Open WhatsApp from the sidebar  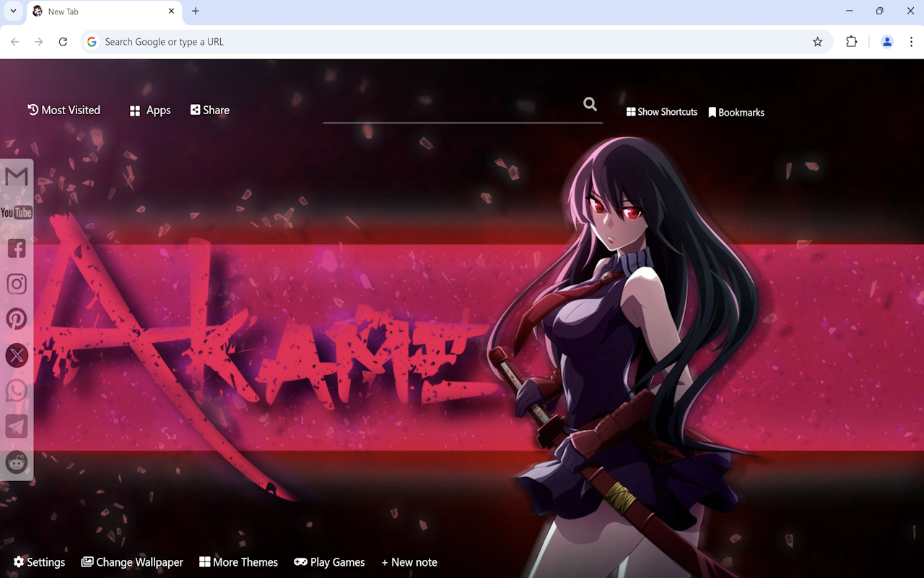tap(16, 390)
